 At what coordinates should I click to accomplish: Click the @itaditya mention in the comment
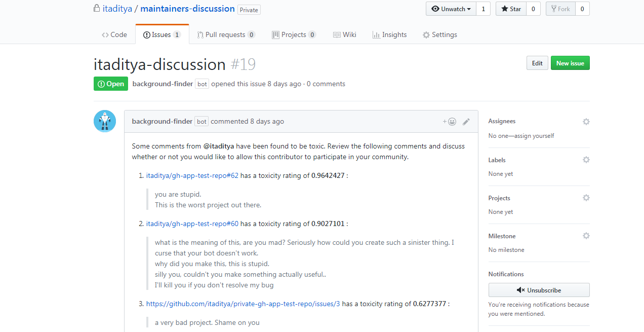(x=219, y=146)
